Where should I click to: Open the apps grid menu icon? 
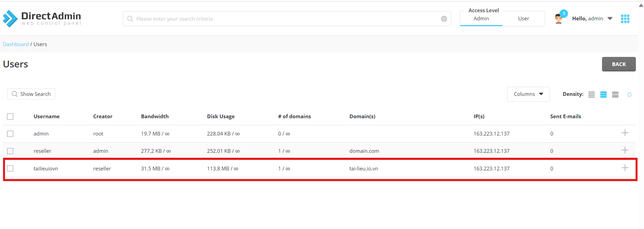[625, 19]
